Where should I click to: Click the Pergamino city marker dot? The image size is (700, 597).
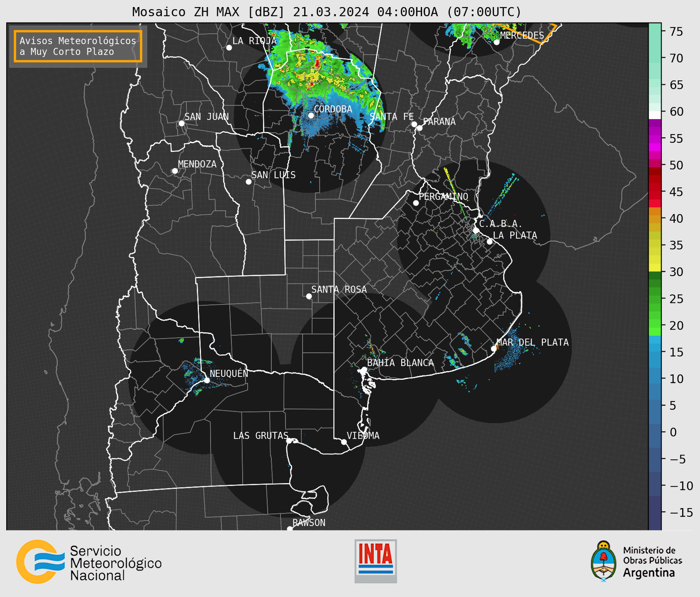tap(416, 203)
